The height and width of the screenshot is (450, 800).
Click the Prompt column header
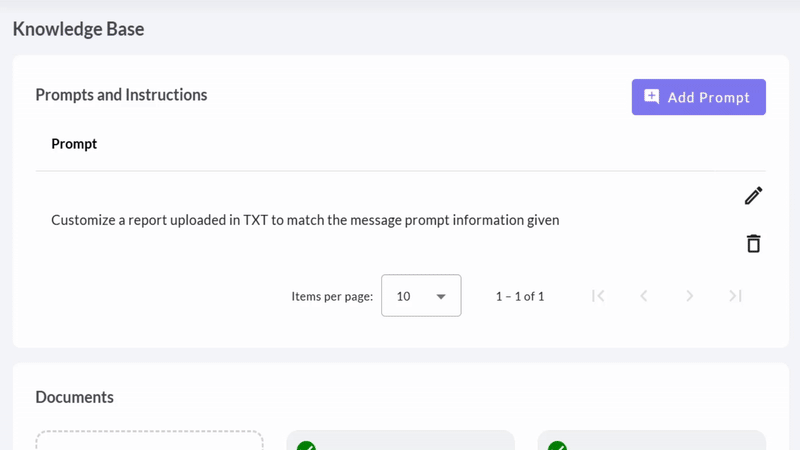click(74, 144)
